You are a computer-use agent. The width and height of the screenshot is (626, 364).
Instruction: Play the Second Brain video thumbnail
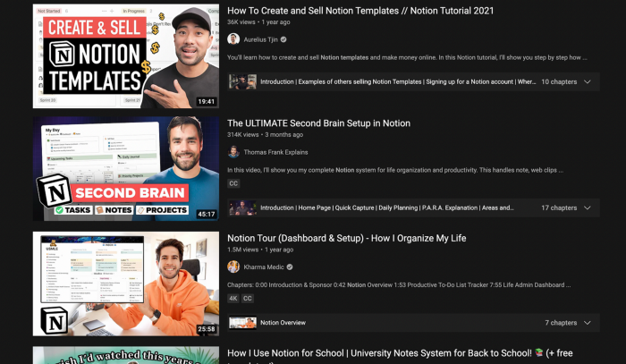126,168
